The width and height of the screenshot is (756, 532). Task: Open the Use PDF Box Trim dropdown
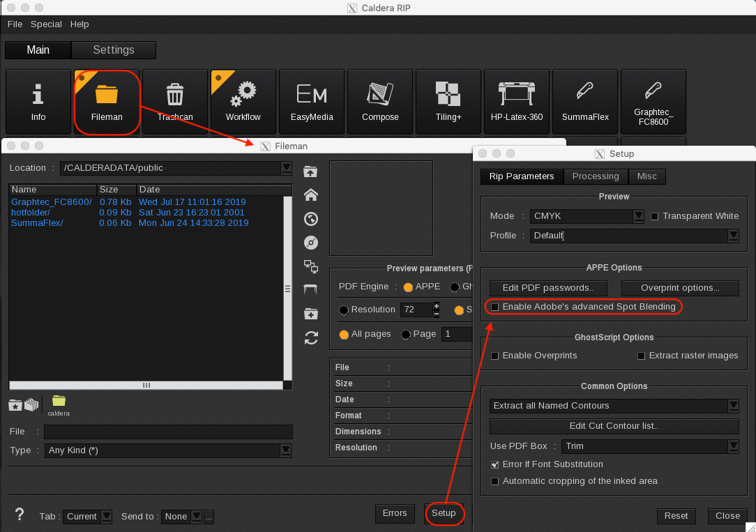[x=733, y=446]
